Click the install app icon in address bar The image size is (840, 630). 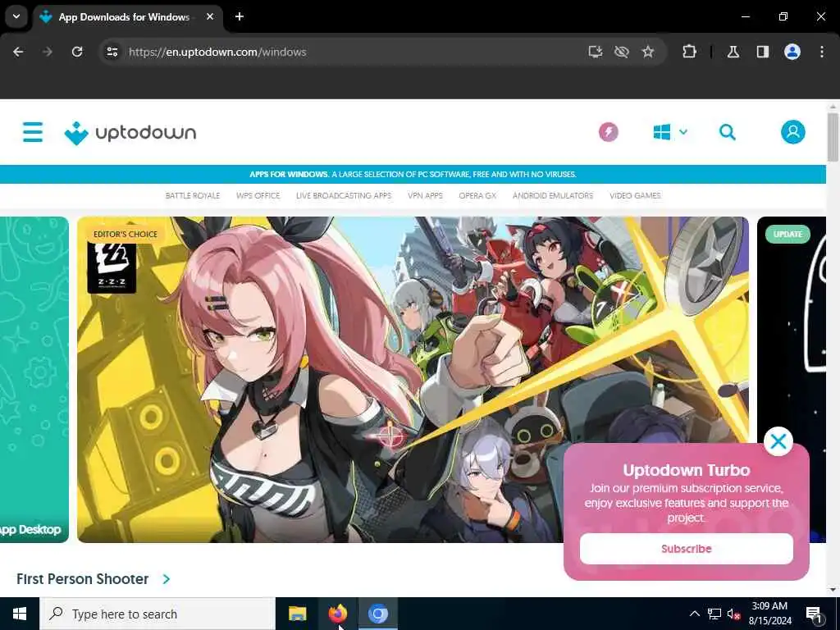[x=596, y=52]
